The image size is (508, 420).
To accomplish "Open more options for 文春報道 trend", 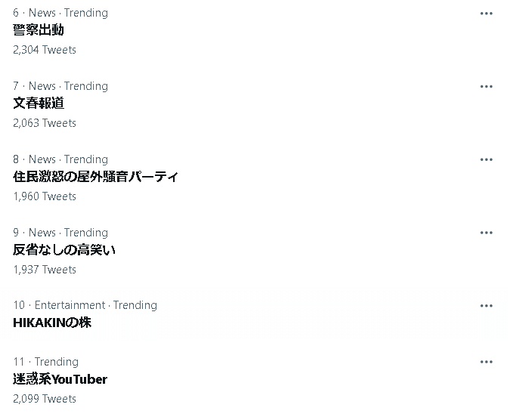I will click(486, 87).
